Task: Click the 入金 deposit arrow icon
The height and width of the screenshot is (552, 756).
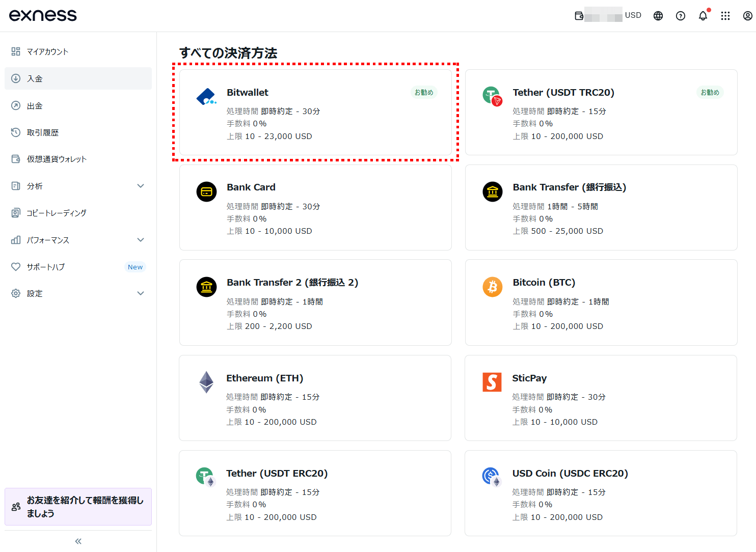Action: click(16, 78)
